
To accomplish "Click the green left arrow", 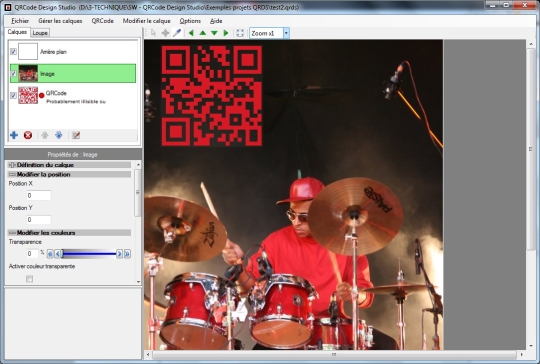I will (x=191, y=33).
